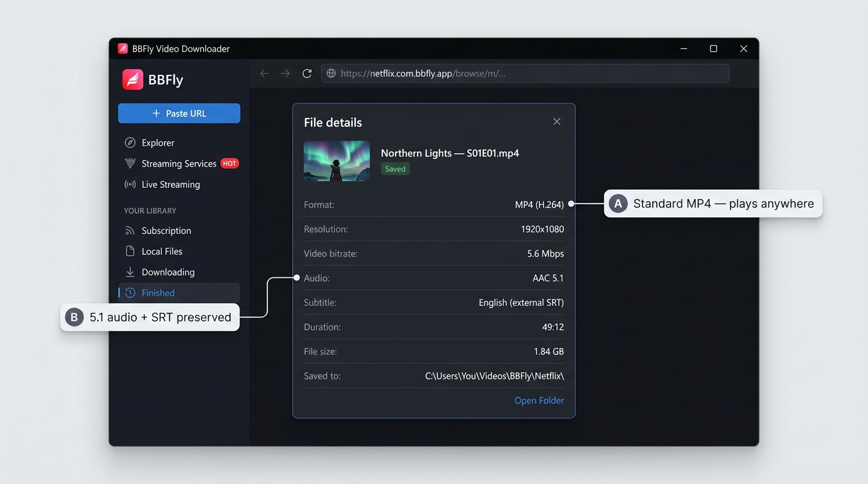Click the English (external SRT) value

[x=521, y=302]
